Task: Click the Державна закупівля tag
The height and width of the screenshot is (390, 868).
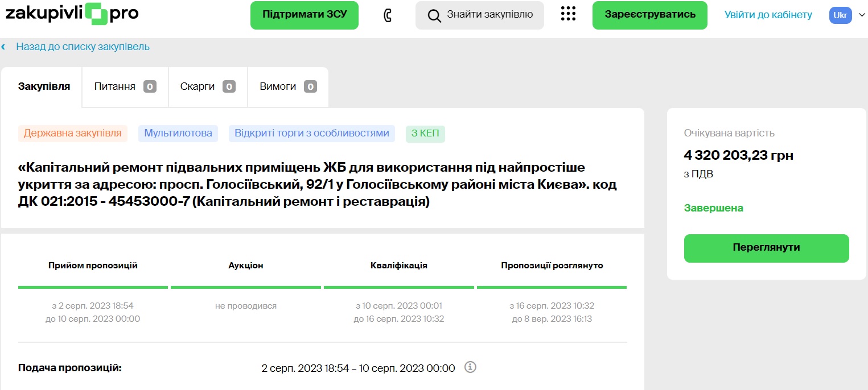Action: (x=72, y=133)
